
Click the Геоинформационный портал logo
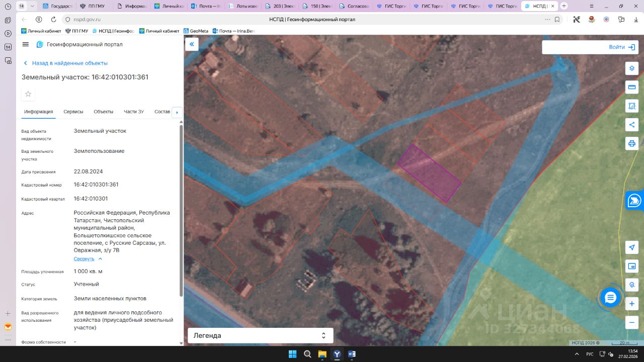[x=79, y=44]
